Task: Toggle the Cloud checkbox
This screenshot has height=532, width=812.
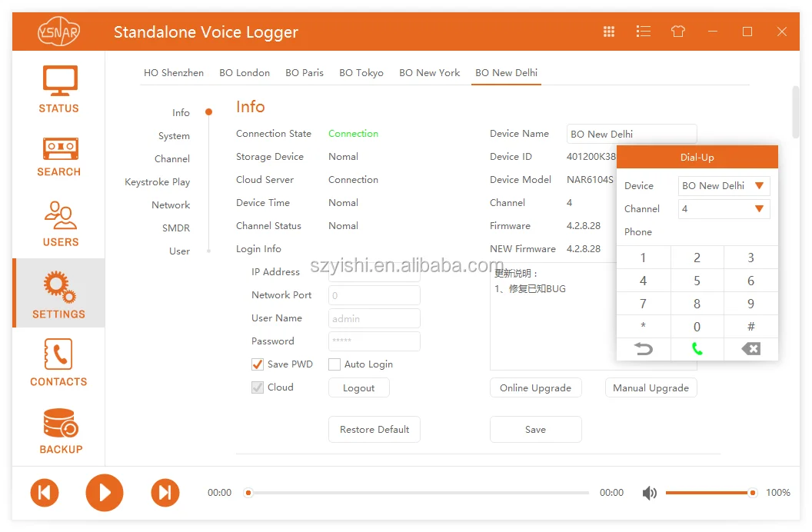Action: pyautogui.click(x=258, y=387)
